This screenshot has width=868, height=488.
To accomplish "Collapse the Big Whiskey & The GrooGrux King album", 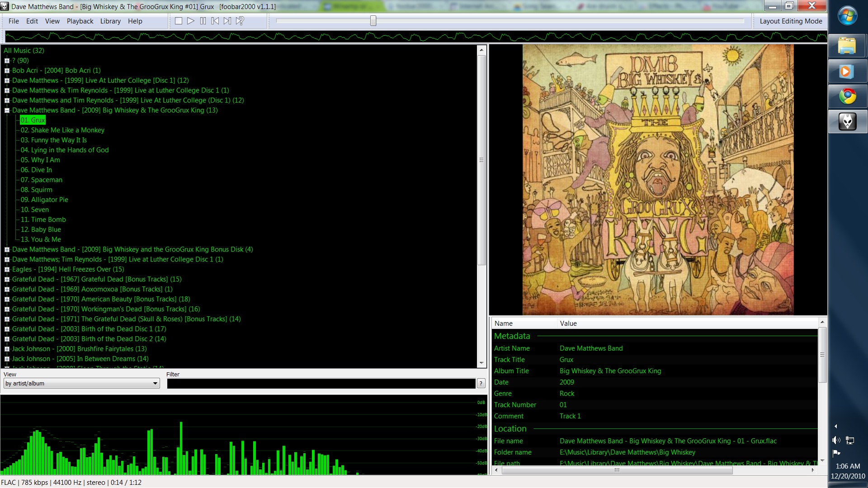I will [7, 110].
